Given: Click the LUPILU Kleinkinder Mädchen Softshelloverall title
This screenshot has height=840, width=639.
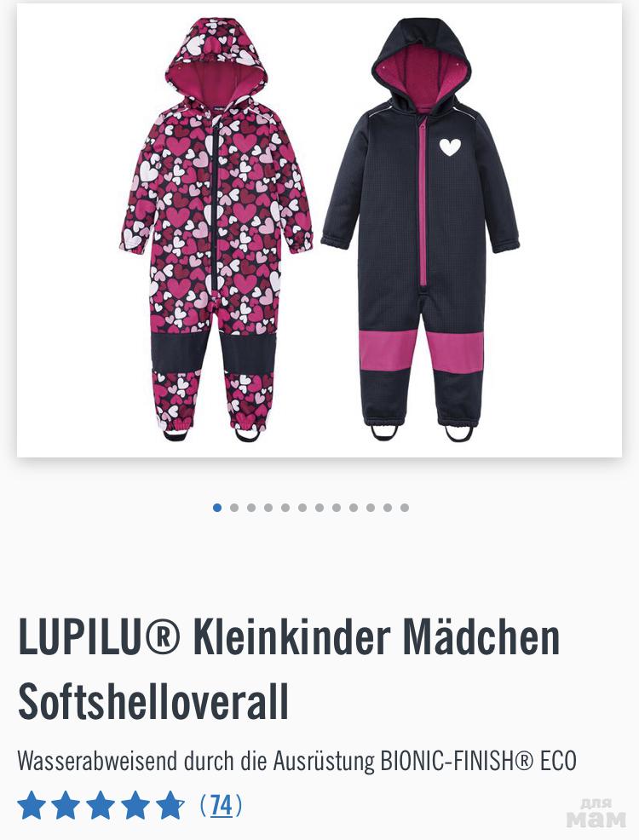Looking at the screenshot, I should (289, 669).
